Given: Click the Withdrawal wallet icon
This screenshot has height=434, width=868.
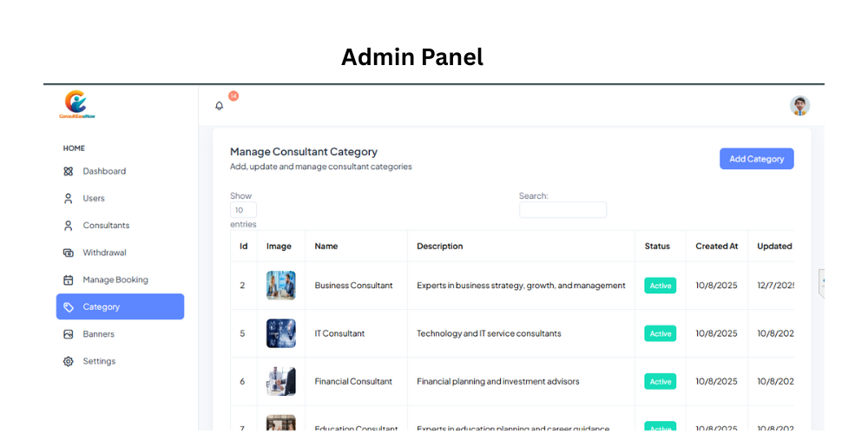Looking at the screenshot, I should [68, 253].
